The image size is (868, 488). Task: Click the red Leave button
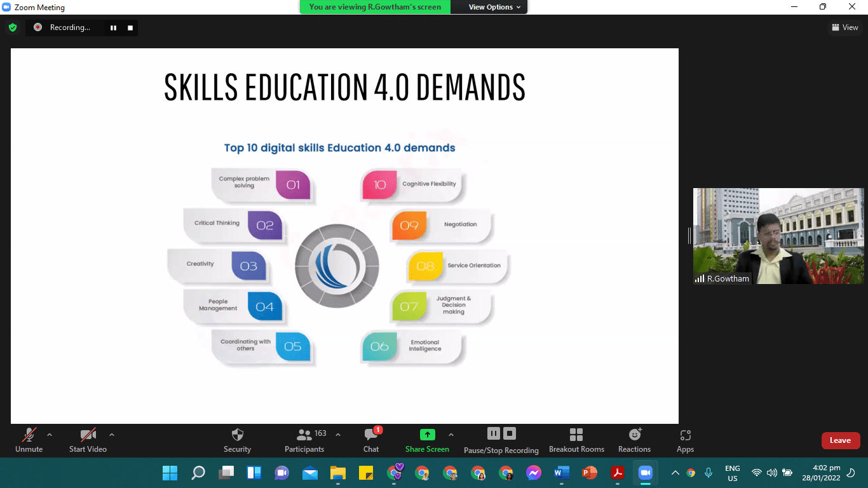pos(840,440)
